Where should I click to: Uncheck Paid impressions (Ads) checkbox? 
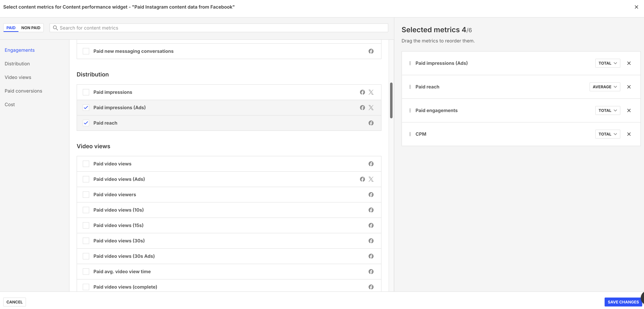[x=86, y=107]
